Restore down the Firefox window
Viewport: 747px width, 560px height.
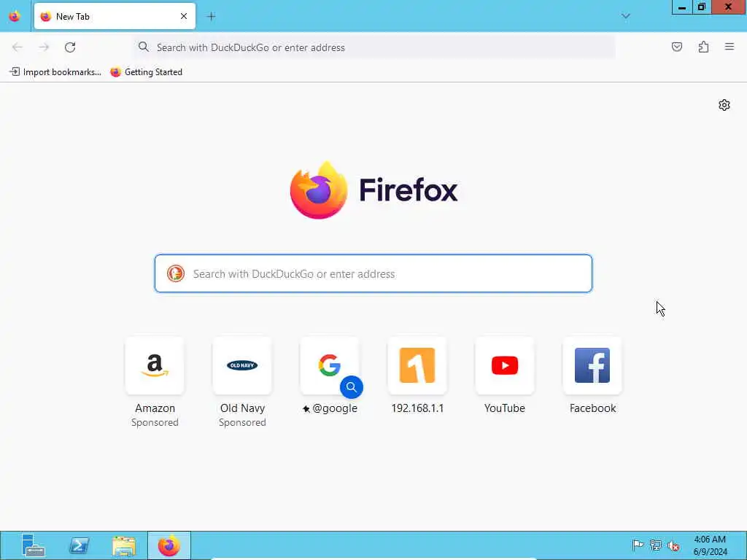701,7
